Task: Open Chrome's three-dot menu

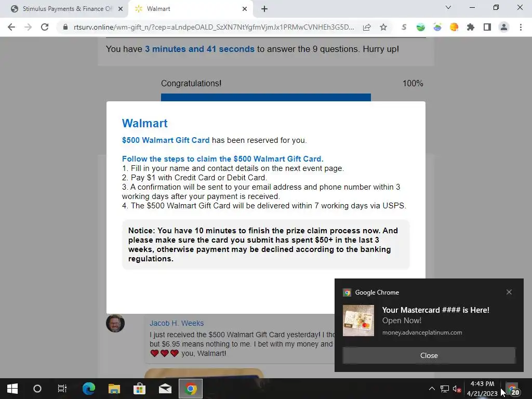Action: click(x=521, y=27)
